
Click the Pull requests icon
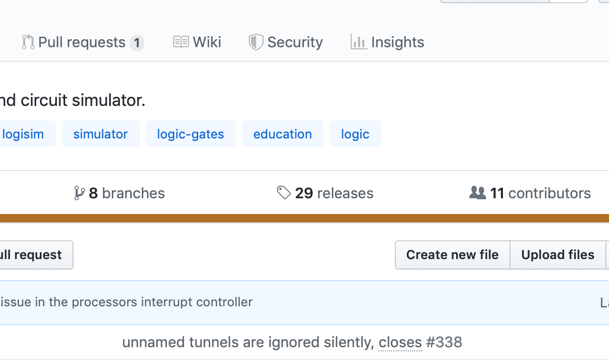[x=28, y=42]
